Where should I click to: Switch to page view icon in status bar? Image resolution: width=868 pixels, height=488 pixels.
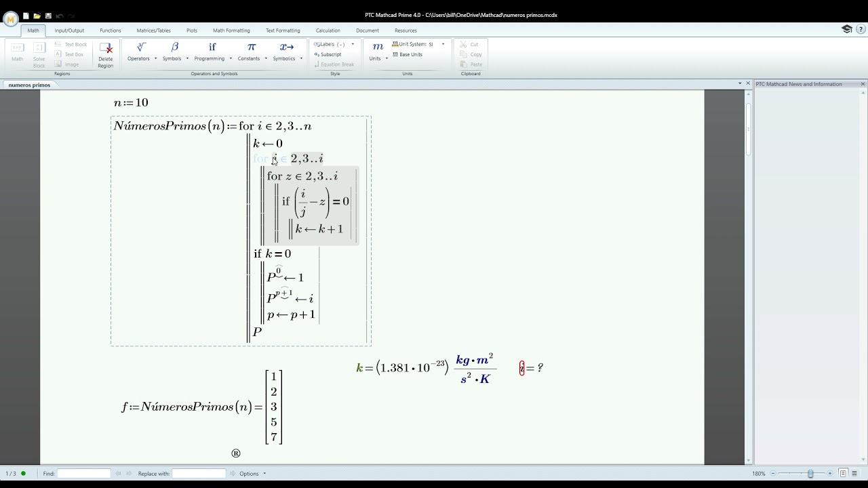(x=843, y=473)
